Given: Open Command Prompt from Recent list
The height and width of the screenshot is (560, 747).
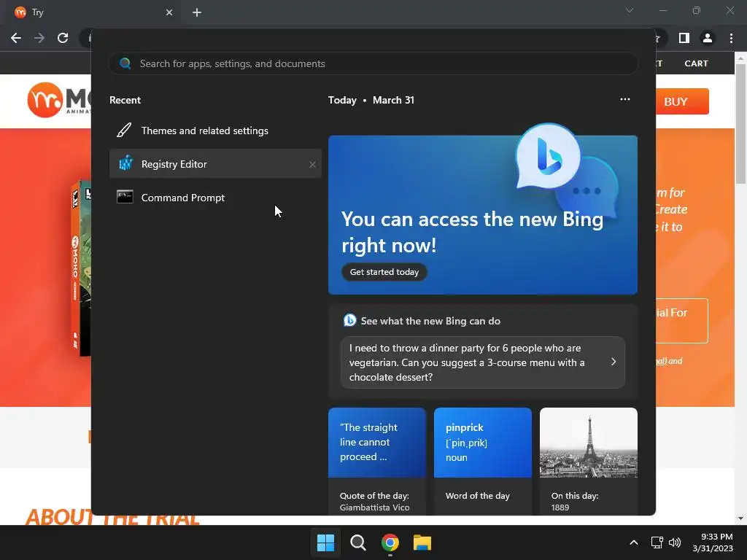Looking at the screenshot, I should pyautogui.click(x=215, y=198).
